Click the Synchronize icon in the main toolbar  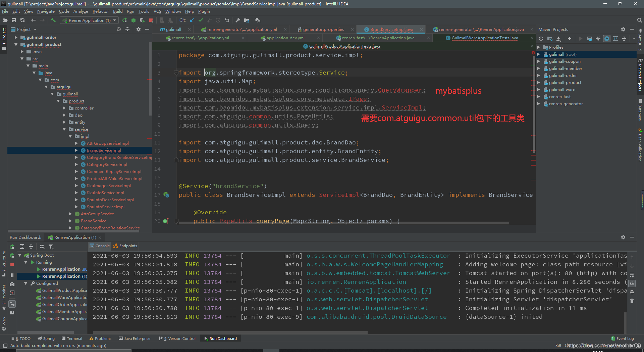pos(22,20)
